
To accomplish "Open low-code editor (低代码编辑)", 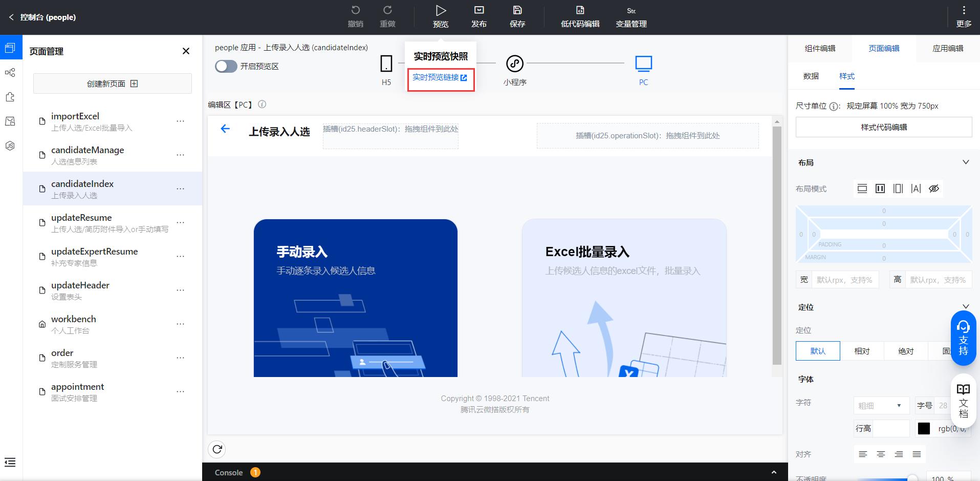I will tap(580, 16).
